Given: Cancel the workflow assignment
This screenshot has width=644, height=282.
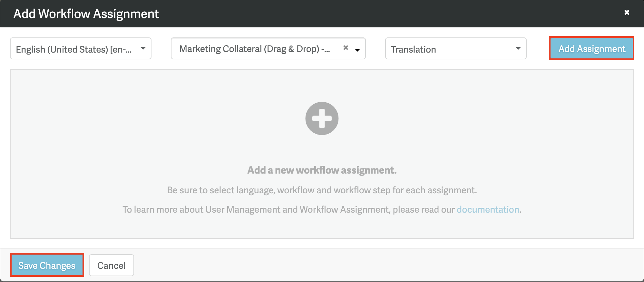Looking at the screenshot, I should pyautogui.click(x=111, y=265).
